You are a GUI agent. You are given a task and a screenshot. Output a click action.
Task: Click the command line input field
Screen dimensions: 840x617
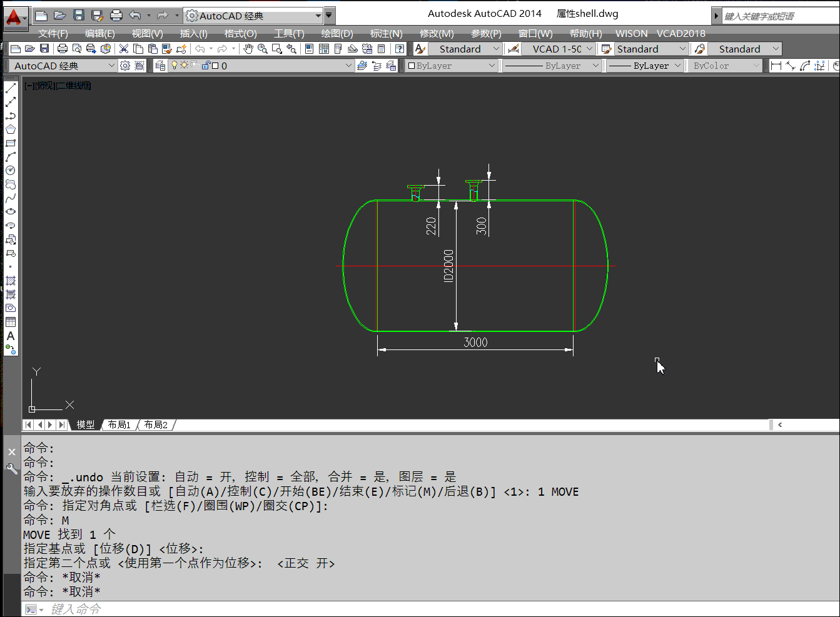[375, 609]
